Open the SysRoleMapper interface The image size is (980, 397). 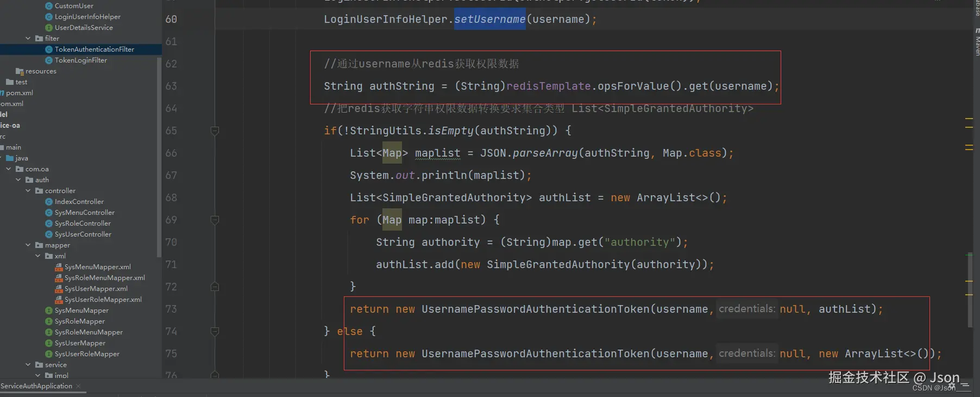79,321
